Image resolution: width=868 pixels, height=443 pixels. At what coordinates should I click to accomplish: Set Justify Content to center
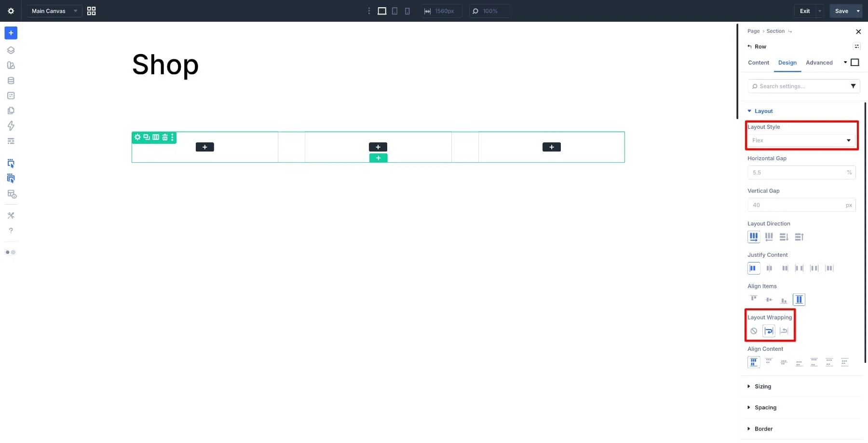tap(769, 268)
